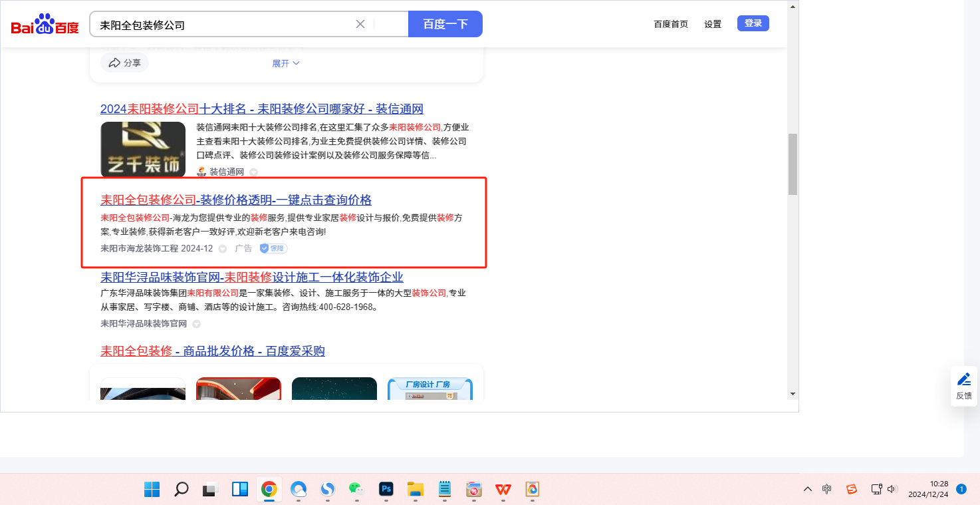Open Photoshop from the taskbar
The height and width of the screenshot is (505, 980).
(x=386, y=490)
